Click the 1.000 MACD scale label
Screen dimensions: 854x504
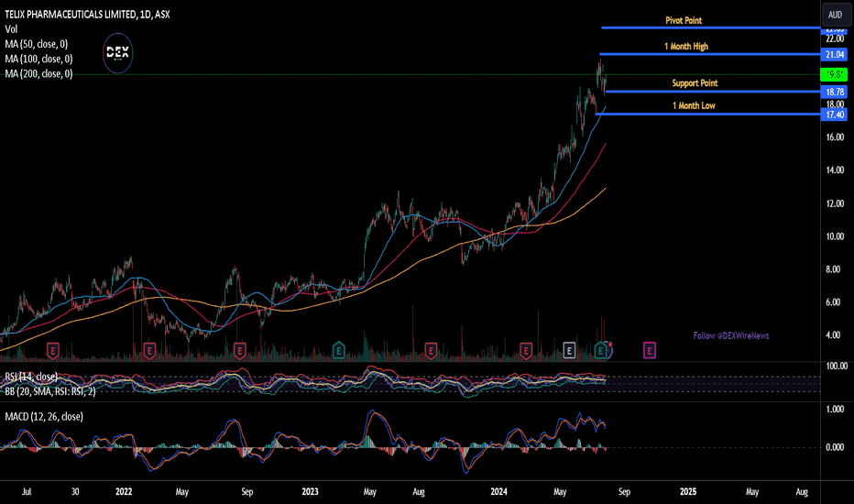(x=835, y=410)
